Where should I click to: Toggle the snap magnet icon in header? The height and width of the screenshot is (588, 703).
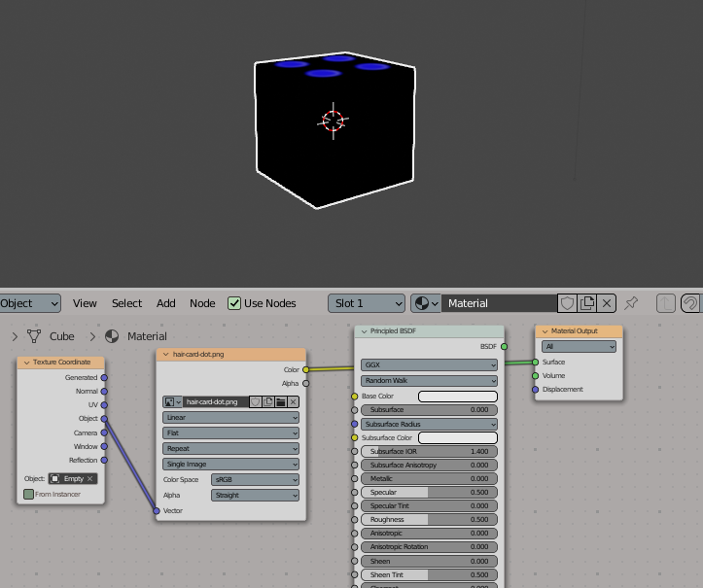(x=690, y=303)
